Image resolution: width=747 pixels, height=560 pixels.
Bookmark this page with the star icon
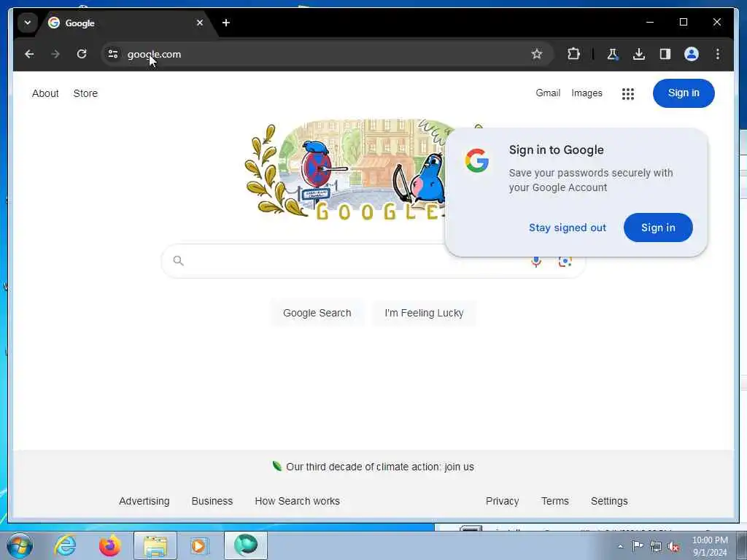coord(537,54)
